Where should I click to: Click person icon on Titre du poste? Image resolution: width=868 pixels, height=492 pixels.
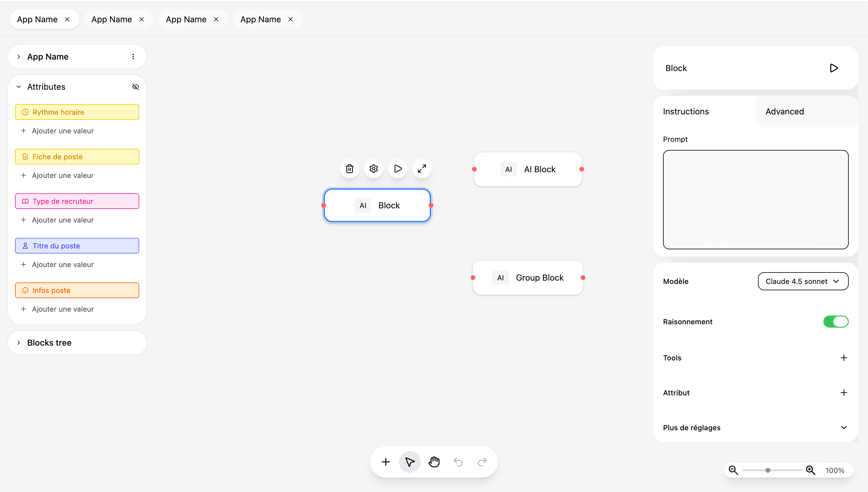(25, 246)
